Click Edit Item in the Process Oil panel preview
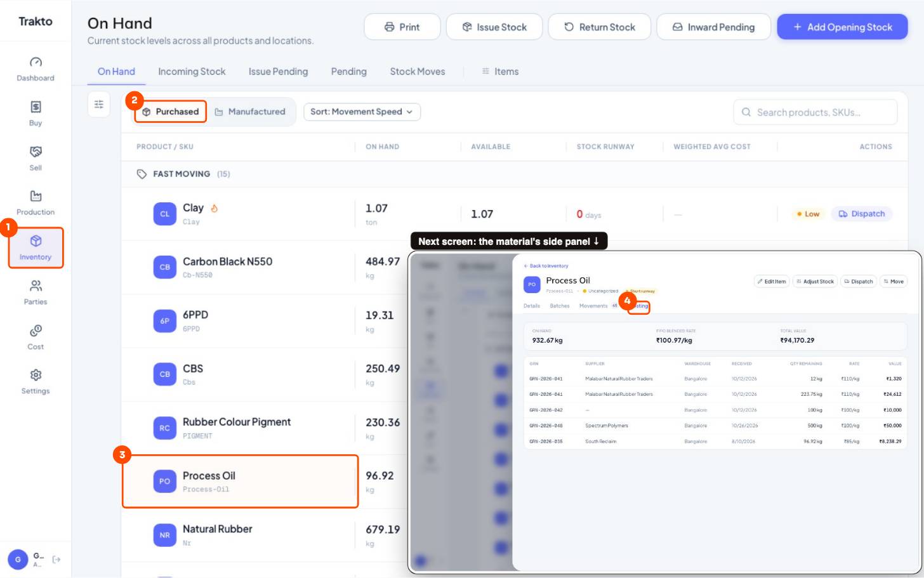Screen dimensions: 924x578 tap(772, 282)
